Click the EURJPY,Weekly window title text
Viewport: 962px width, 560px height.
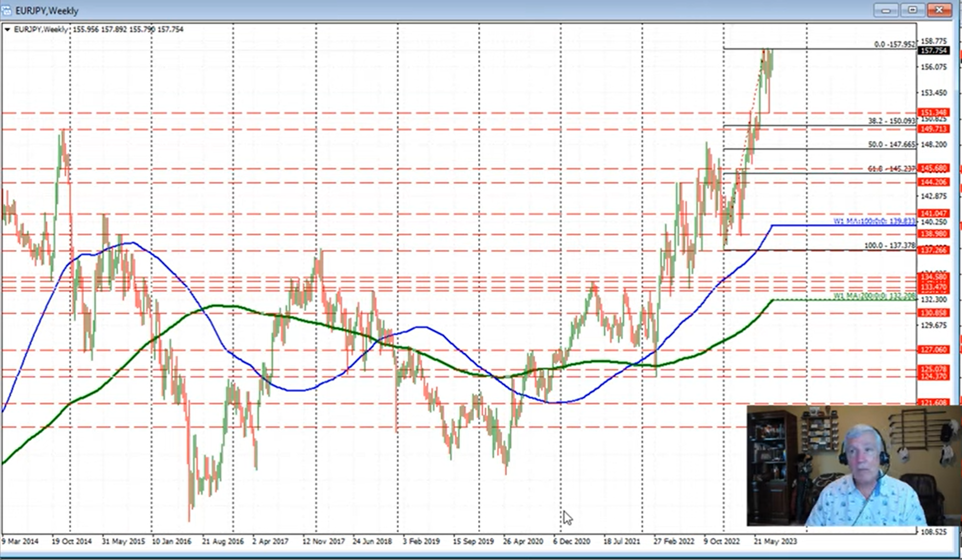coord(47,10)
